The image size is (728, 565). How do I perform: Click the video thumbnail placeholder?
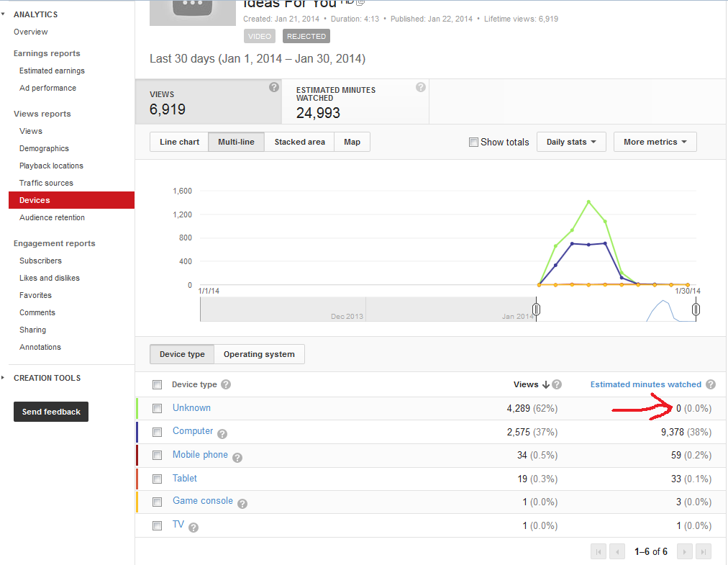coord(193,12)
